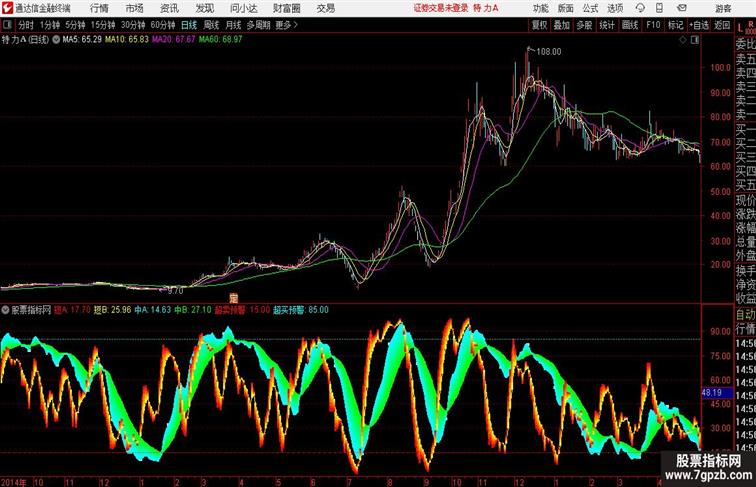Click the red L R icon at right edge
Screen dimensions: 756x487
746,27
